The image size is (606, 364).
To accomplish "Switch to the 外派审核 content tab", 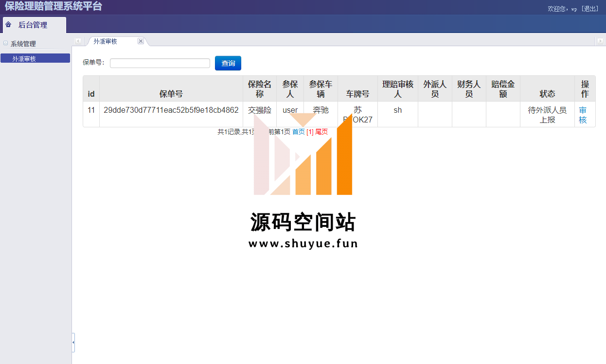I will (x=106, y=42).
